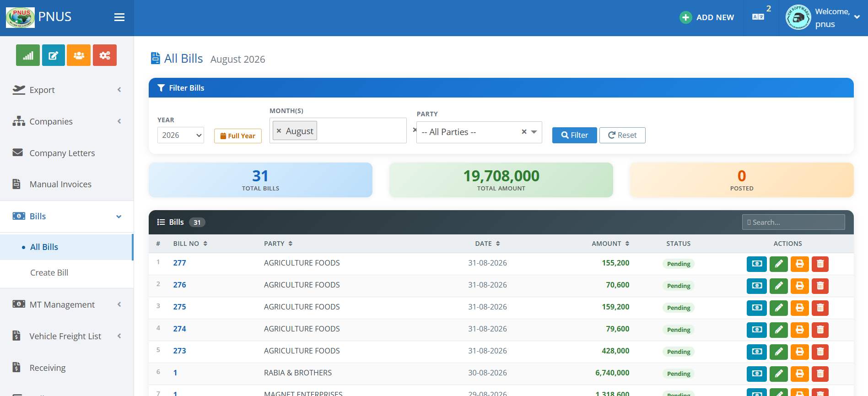This screenshot has width=868, height=396.
Task: Open the All Parties dropdown
Action: (x=479, y=132)
